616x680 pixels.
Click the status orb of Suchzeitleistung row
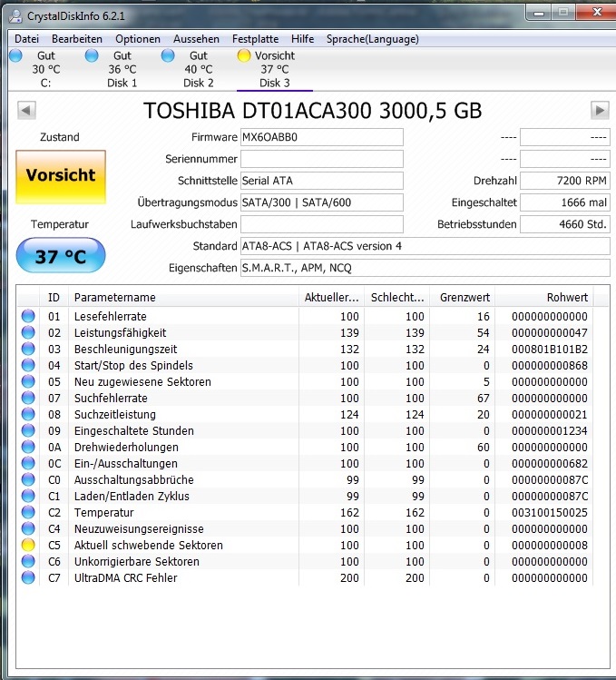[x=28, y=414]
